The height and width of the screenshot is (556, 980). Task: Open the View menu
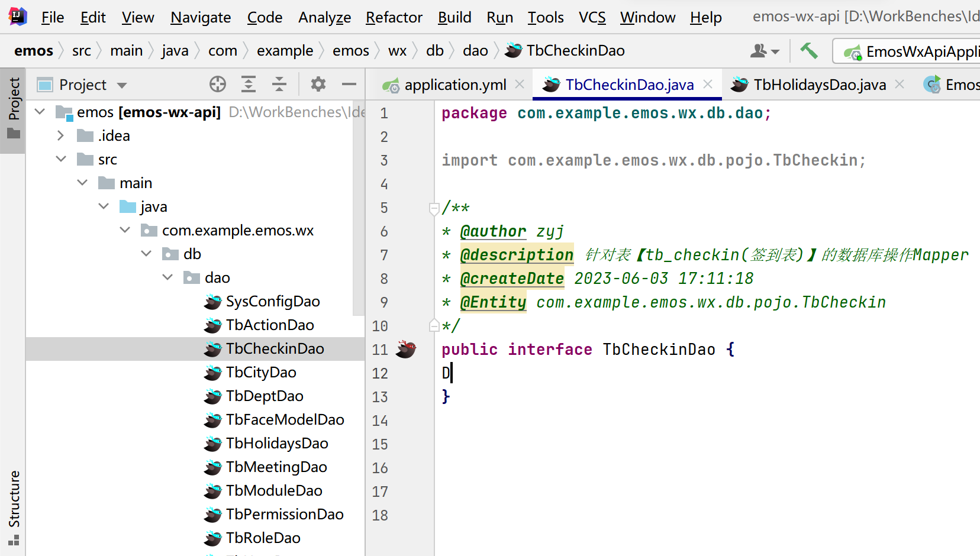click(138, 17)
